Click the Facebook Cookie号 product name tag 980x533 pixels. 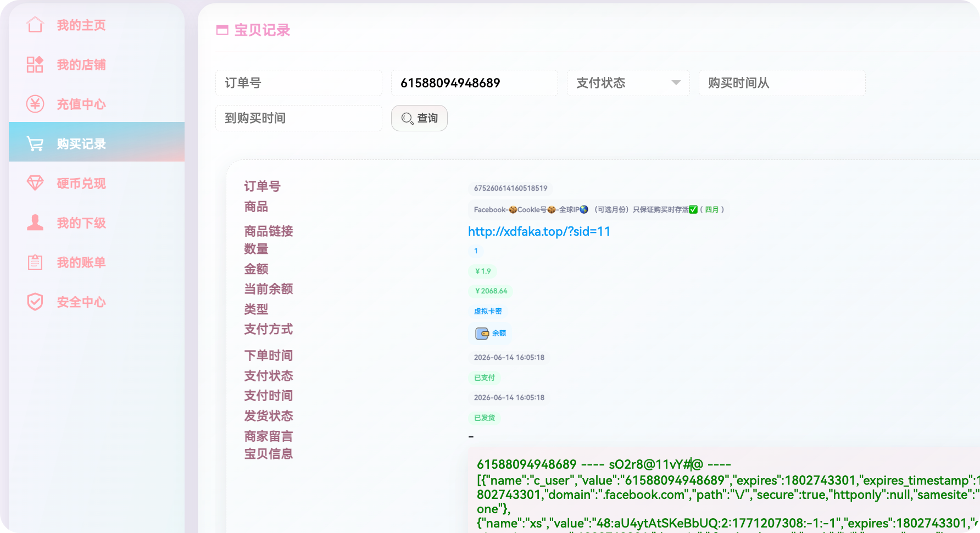599,209
